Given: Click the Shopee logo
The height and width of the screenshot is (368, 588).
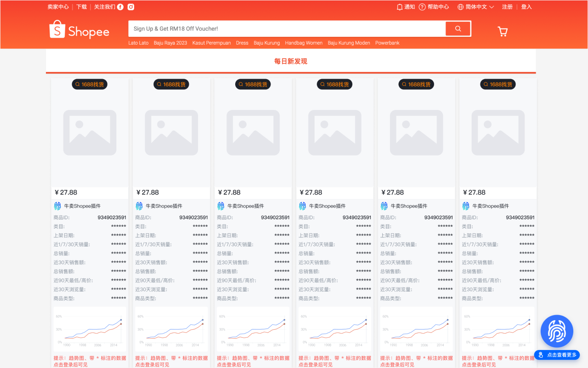Looking at the screenshot, I should (79, 29).
